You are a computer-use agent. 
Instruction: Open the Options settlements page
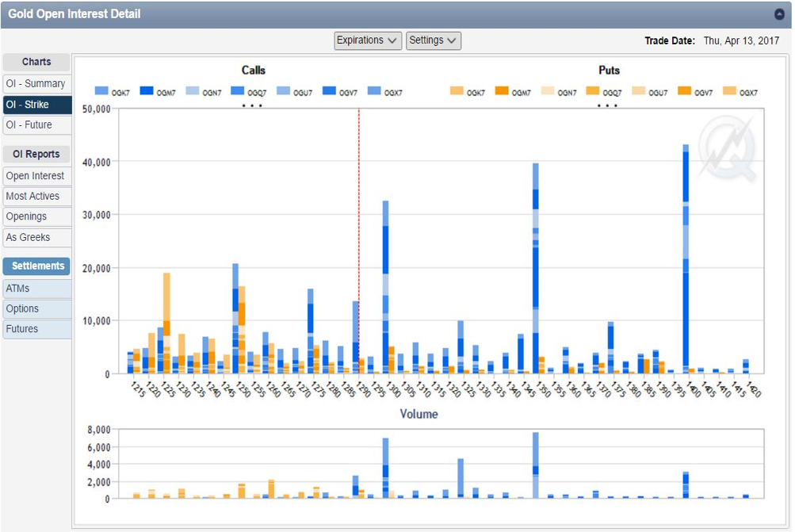(36, 309)
